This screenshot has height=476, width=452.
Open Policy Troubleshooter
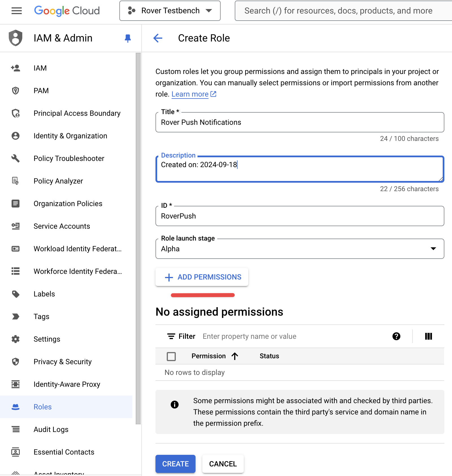pos(69,158)
